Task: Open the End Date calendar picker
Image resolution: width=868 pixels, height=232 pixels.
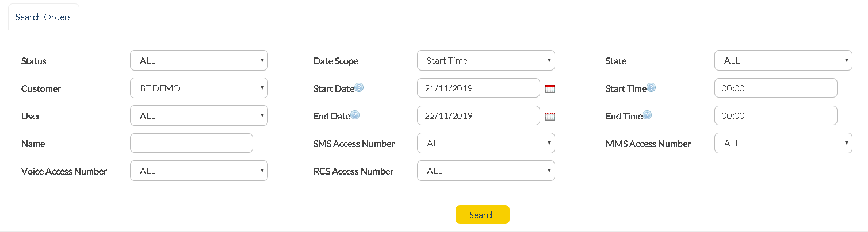Action: [x=549, y=117]
